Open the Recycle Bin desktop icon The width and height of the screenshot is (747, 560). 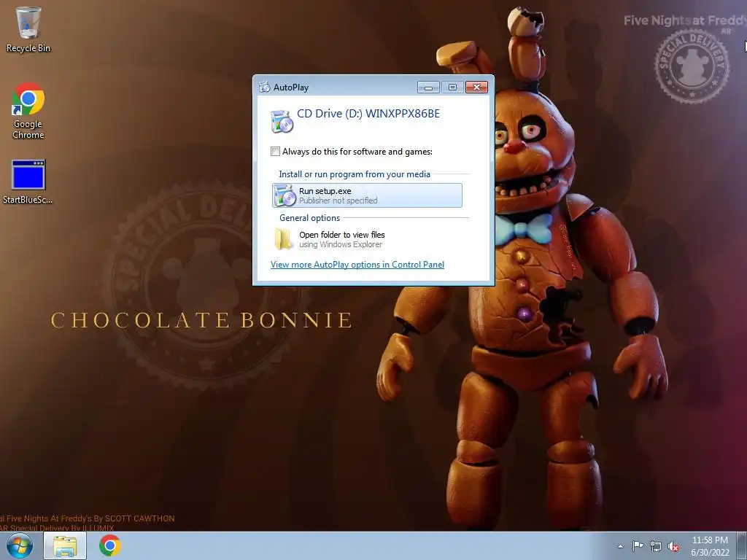[x=28, y=29]
